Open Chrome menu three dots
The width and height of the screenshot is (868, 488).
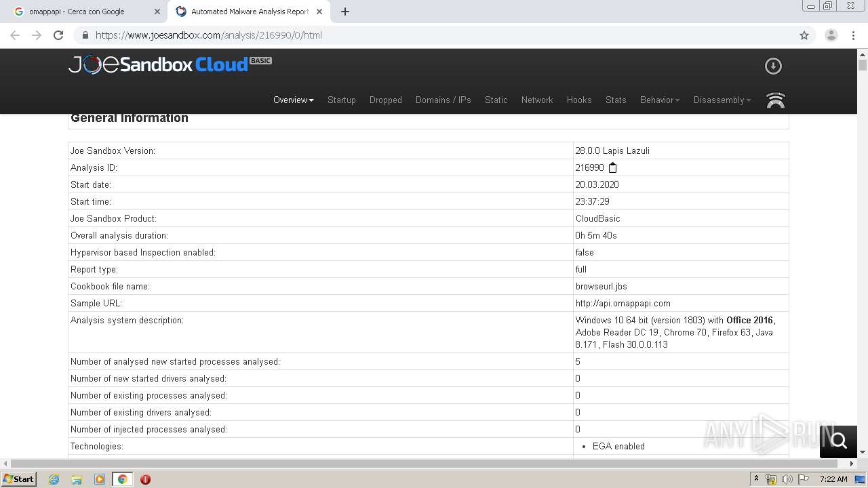click(x=853, y=35)
